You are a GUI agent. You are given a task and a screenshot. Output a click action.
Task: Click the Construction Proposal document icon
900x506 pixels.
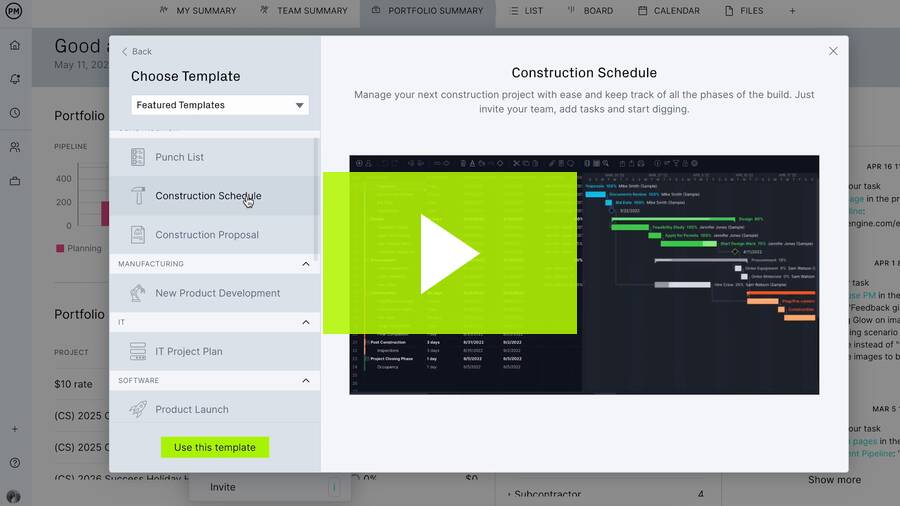point(138,235)
